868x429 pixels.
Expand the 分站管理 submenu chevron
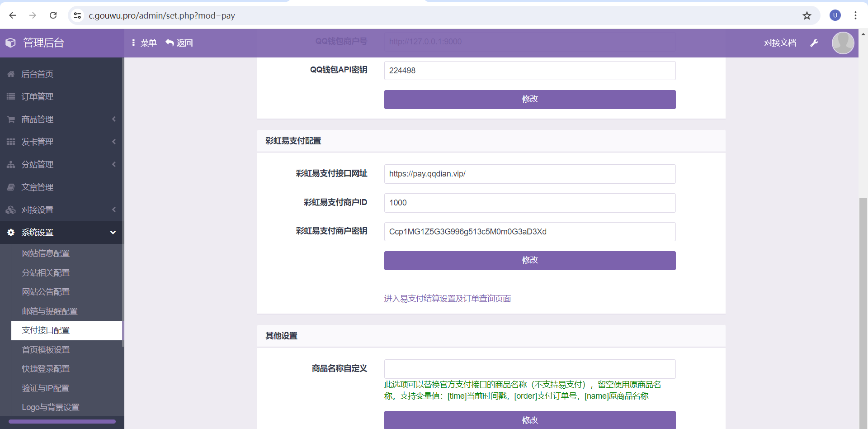tap(113, 164)
